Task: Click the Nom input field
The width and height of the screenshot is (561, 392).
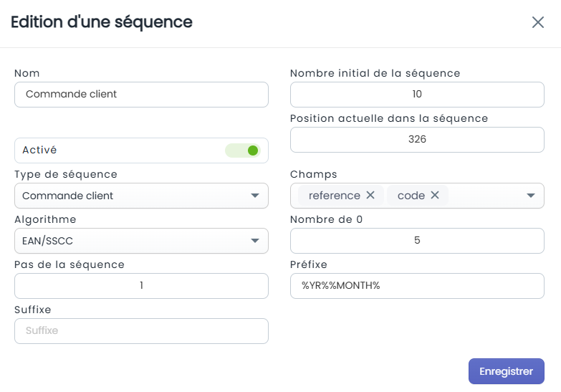Action: pos(141,95)
